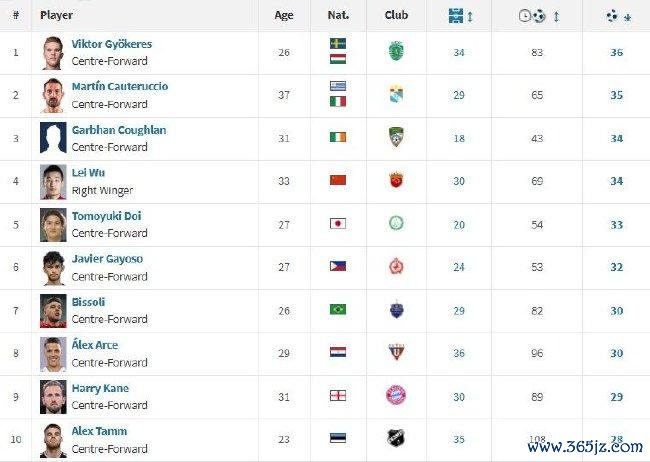Image resolution: width=650 pixels, height=462 pixels.
Task: Open Sporting CP club crest for Gyökeres
Action: pos(396,51)
